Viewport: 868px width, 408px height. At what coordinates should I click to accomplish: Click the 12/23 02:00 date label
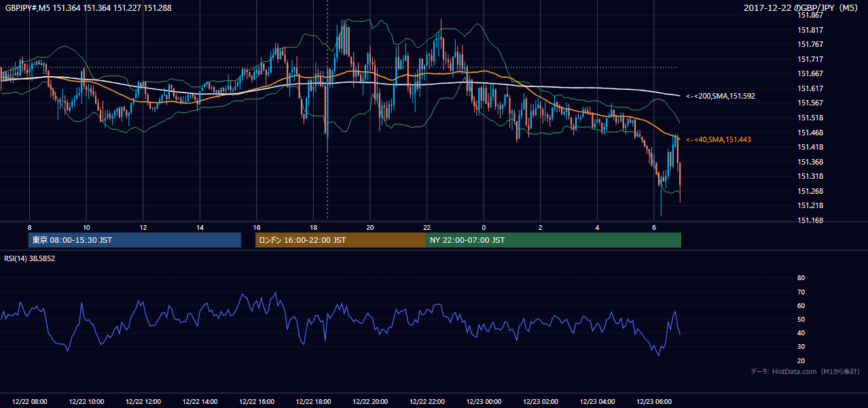[x=541, y=402]
